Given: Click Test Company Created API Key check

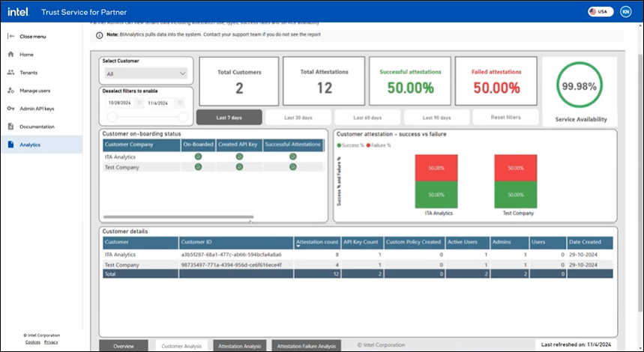Looking at the screenshot, I should pyautogui.click(x=239, y=167).
